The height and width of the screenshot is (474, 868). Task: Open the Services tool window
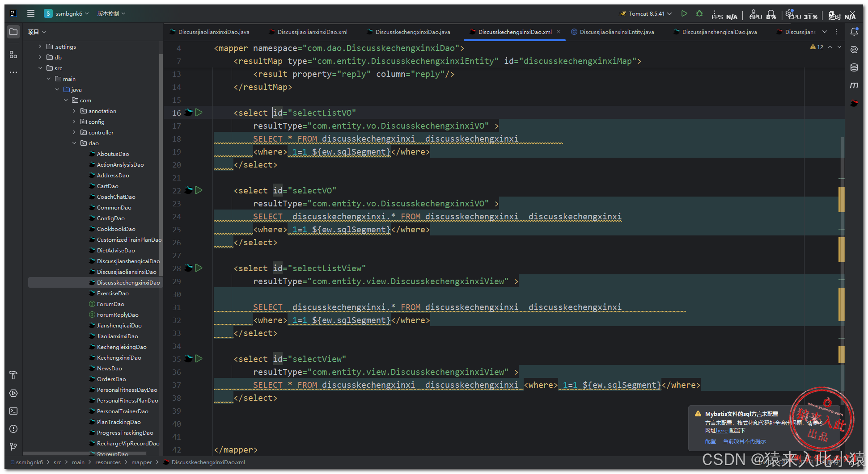pyautogui.click(x=13, y=393)
